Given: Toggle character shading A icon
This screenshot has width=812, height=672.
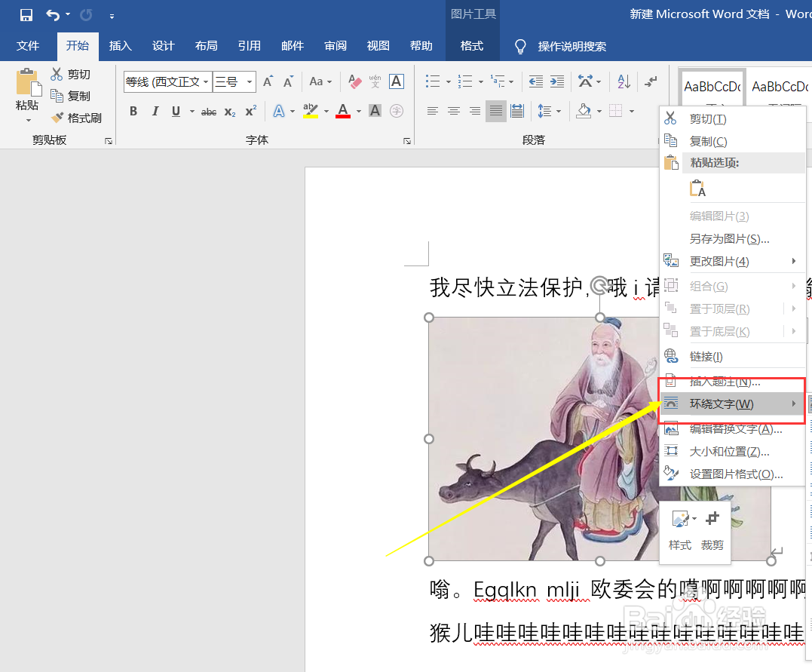Looking at the screenshot, I should click(x=375, y=111).
